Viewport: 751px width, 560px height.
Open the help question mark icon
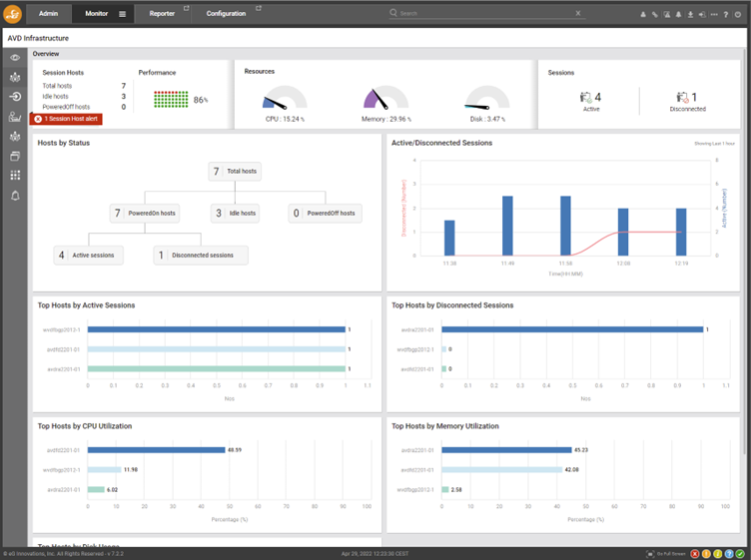(726, 14)
